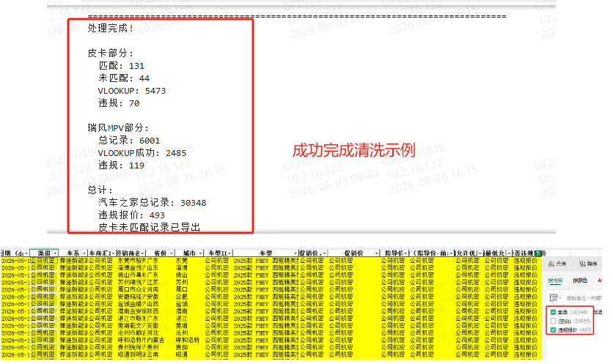Click the search mode icon in filter box
Screen dimensions: 613x364
(x=554, y=298)
